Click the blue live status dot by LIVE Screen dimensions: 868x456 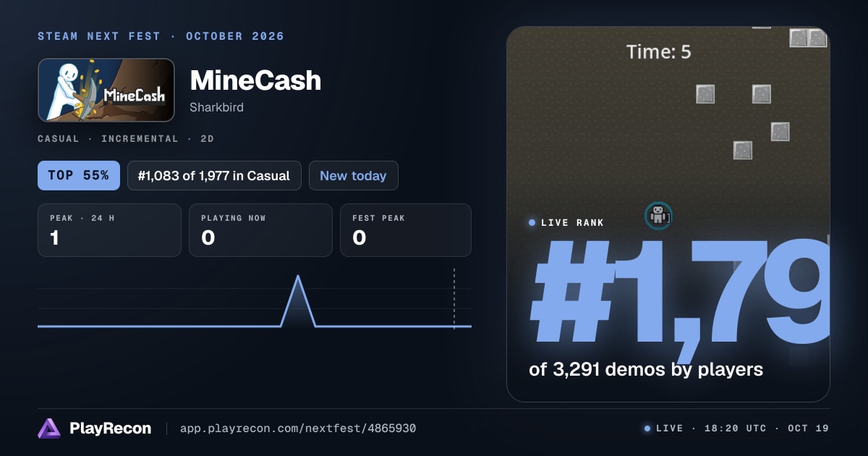(647, 428)
